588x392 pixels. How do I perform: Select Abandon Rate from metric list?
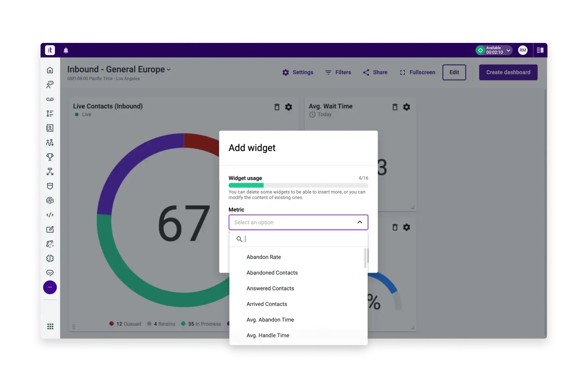264,257
